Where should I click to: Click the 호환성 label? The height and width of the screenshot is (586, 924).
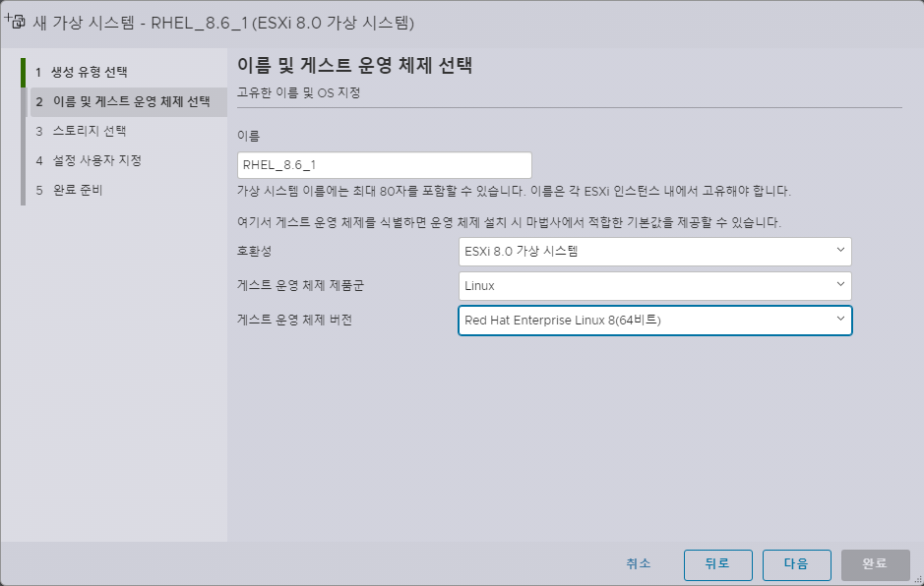pos(254,252)
